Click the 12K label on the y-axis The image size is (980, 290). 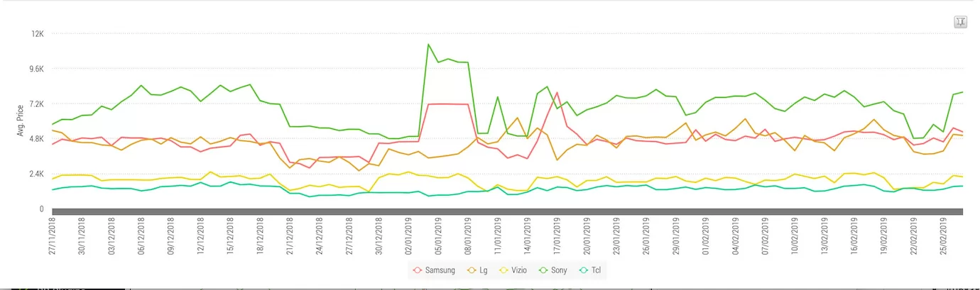[36, 34]
